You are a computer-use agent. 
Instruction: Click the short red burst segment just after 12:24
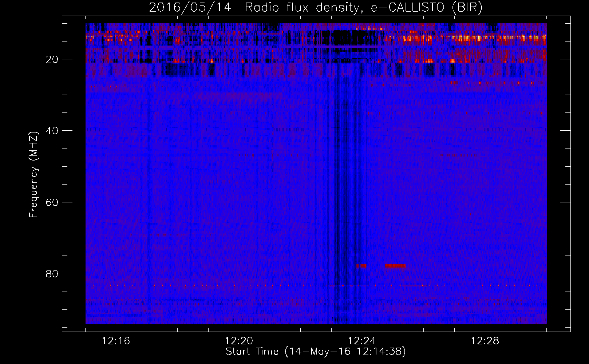(361, 266)
